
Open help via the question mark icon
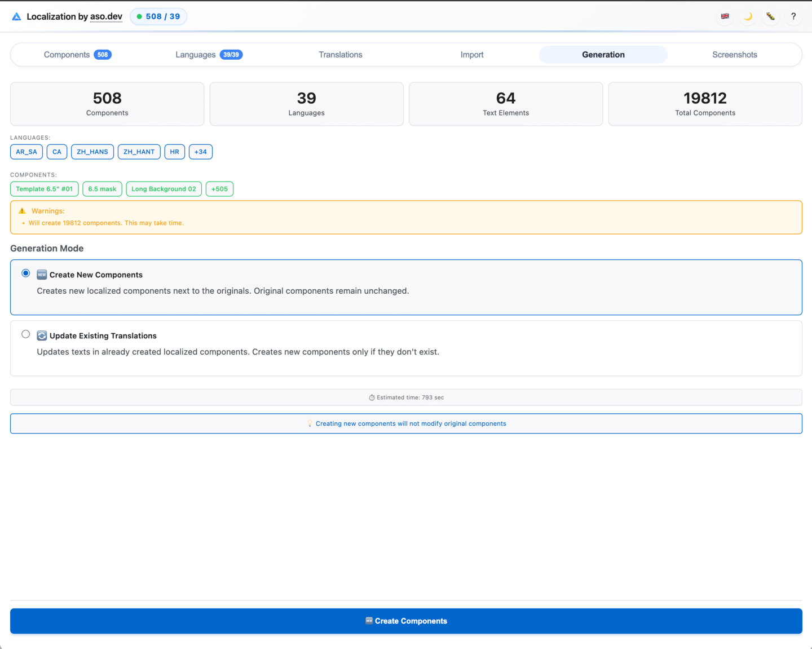pyautogui.click(x=793, y=16)
